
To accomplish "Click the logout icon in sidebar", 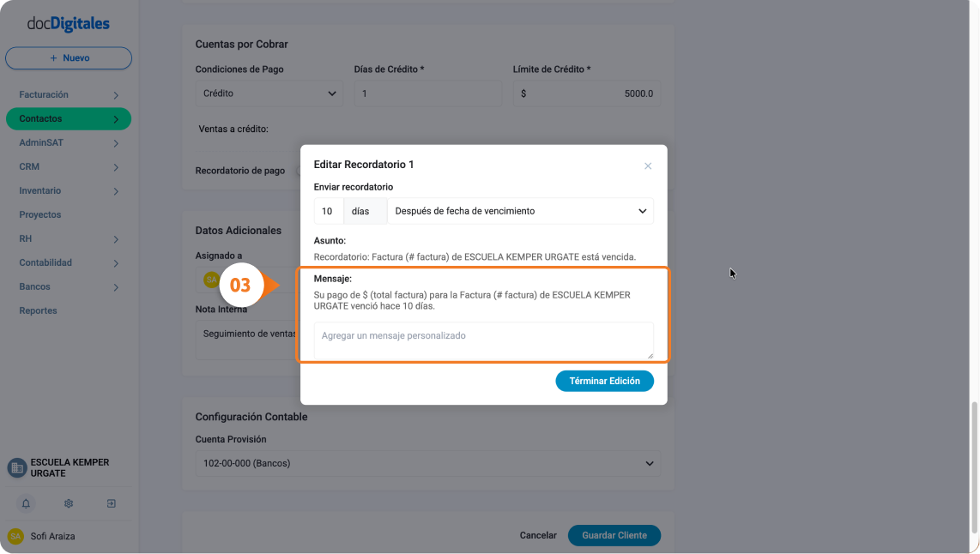I will coord(112,503).
